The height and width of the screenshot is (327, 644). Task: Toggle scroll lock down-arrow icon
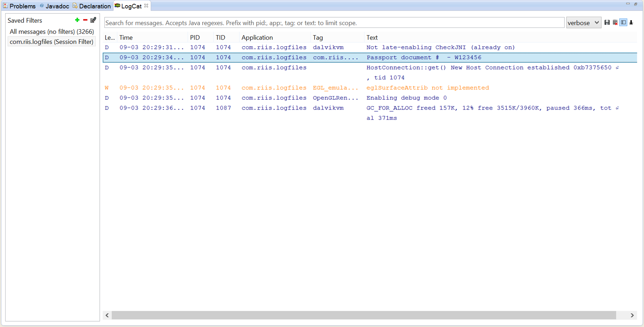pyautogui.click(x=631, y=22)
